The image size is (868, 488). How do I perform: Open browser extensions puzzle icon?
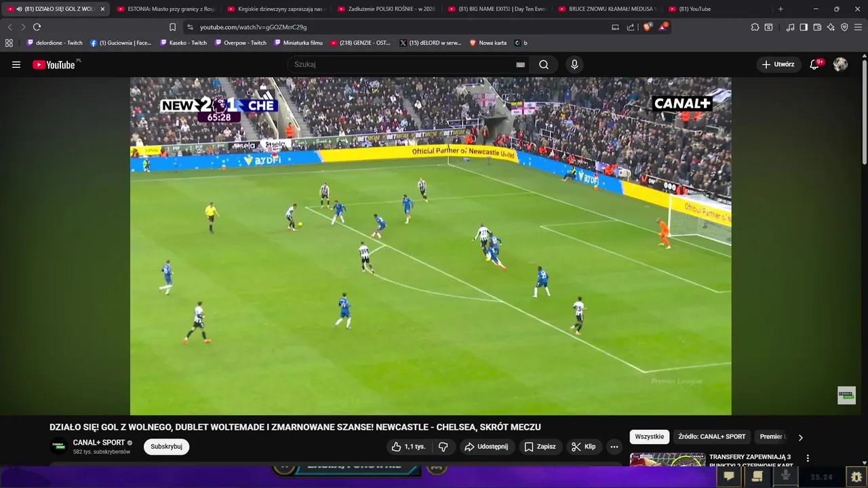pyautogui.click(x=755, y=27)
